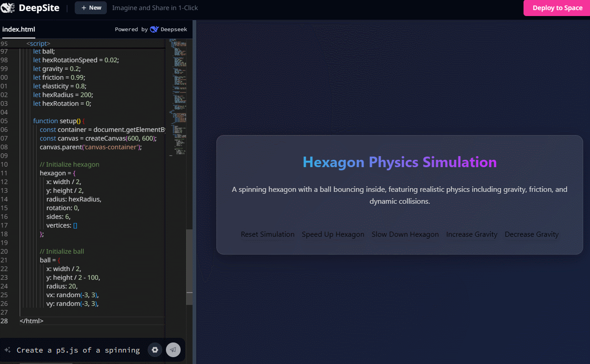Place cursor on the function setup() line
This screenshot has height=364, width=590.
pyautogui.click(x=59, y=121)
